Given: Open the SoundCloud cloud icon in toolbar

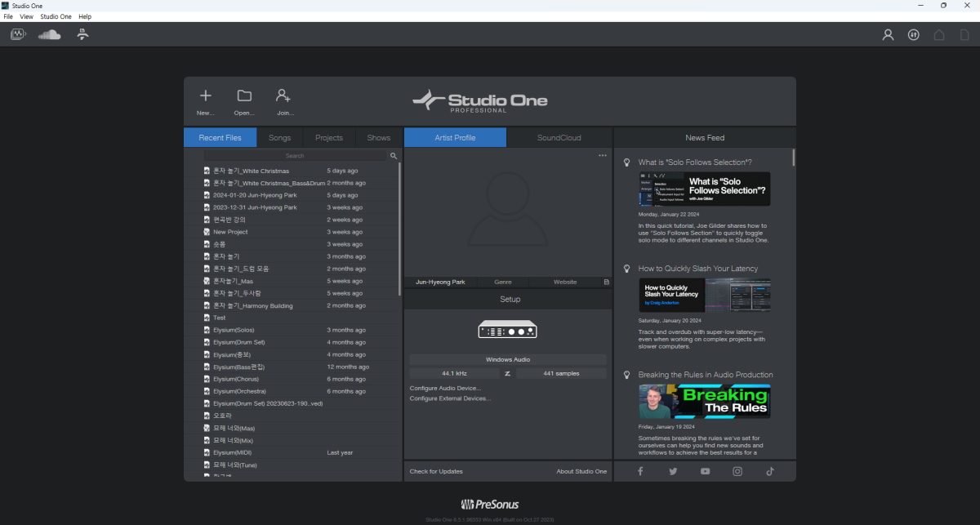Looking at the screenshot, I should point(50,34).
